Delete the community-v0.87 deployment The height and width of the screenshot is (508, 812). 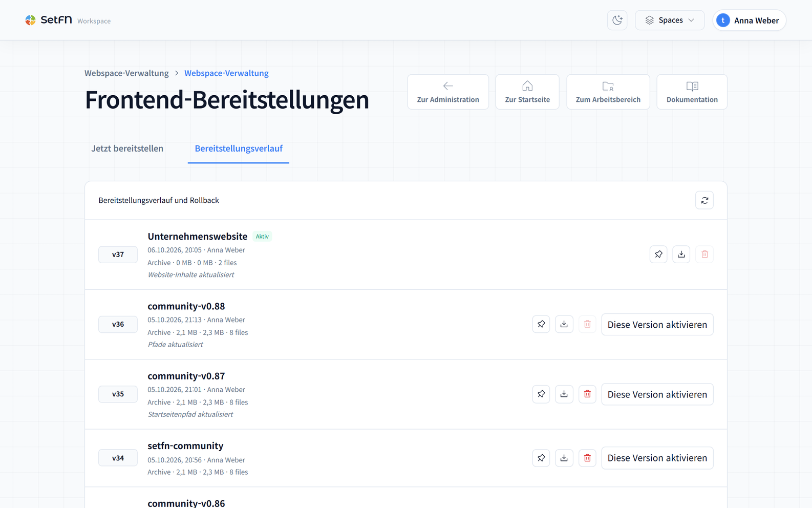pyautogui.click(x=587, y=394)
